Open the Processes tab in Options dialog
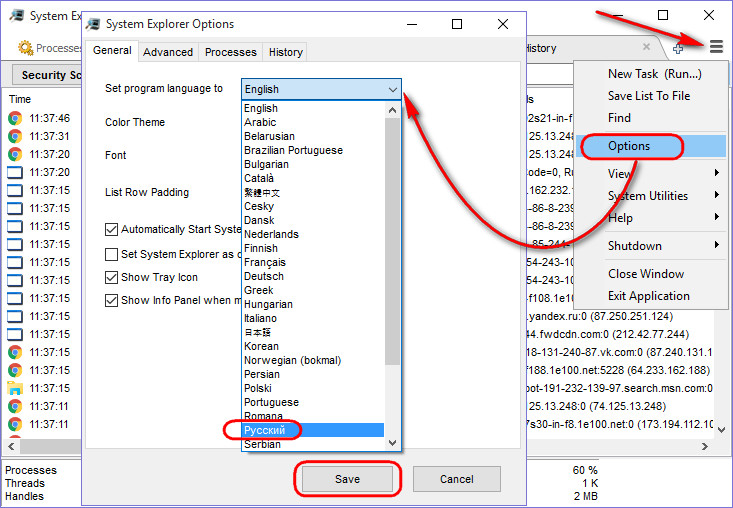 pyautogui.click(x=230, y=52)
